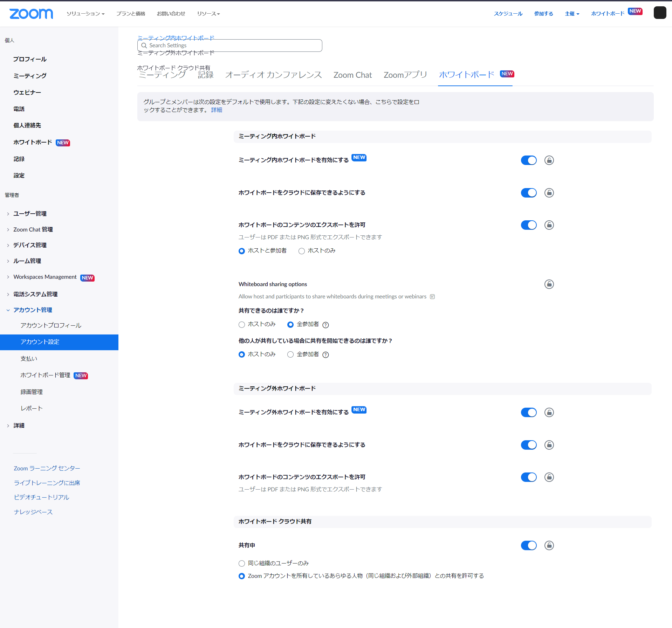Expand ユーザー管理 in the sidebar
This screenshot has height=628, width=672.
[x=30, y=214]
